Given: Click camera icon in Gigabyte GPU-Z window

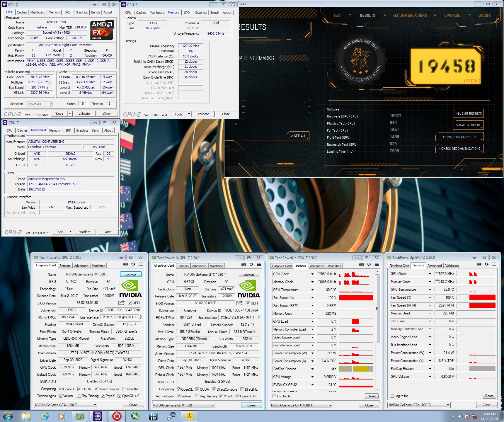Looking at the screenshot, I should tap(244, 264).
